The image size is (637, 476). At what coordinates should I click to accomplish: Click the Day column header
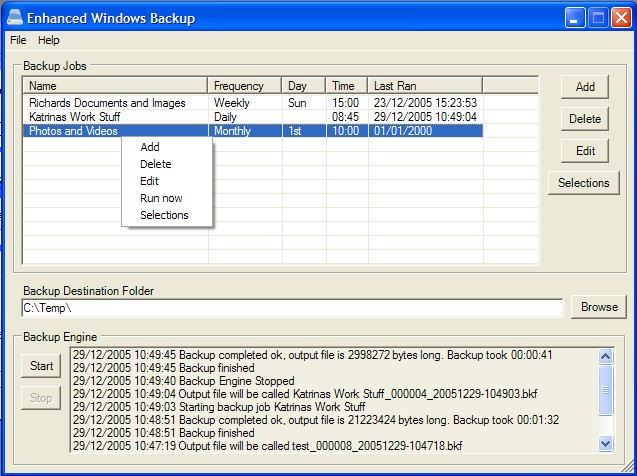(x=303, y=86)
